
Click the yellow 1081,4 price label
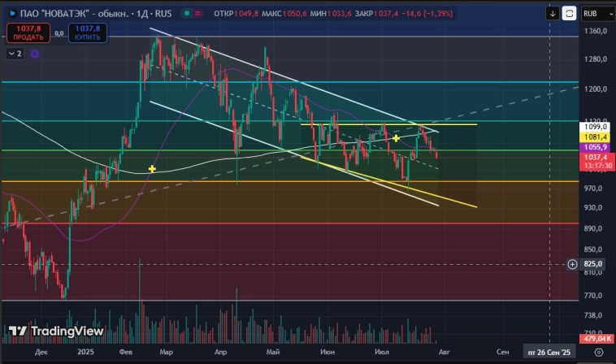[x=595, y=137]
